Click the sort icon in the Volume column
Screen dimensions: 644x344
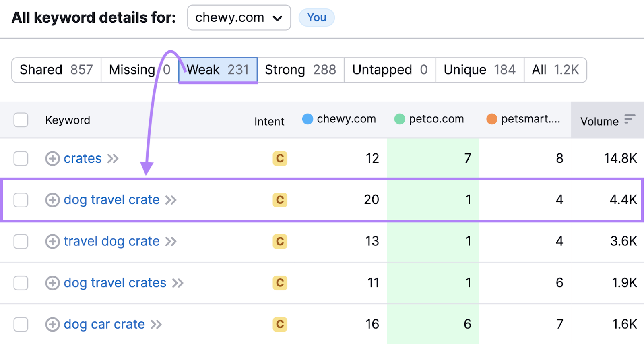click(x=630, y=119)
